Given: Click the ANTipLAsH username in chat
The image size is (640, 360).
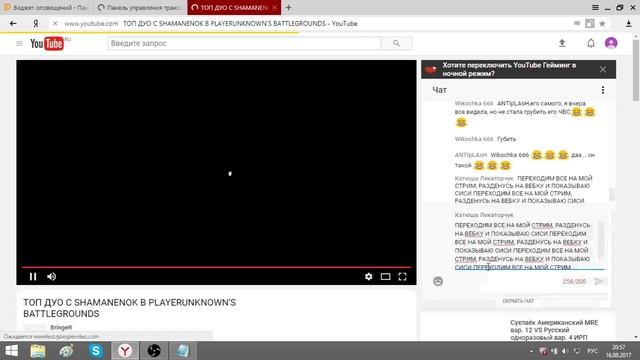Looking at the screenshot, I should pyautogui.click(x=471, y=155).
